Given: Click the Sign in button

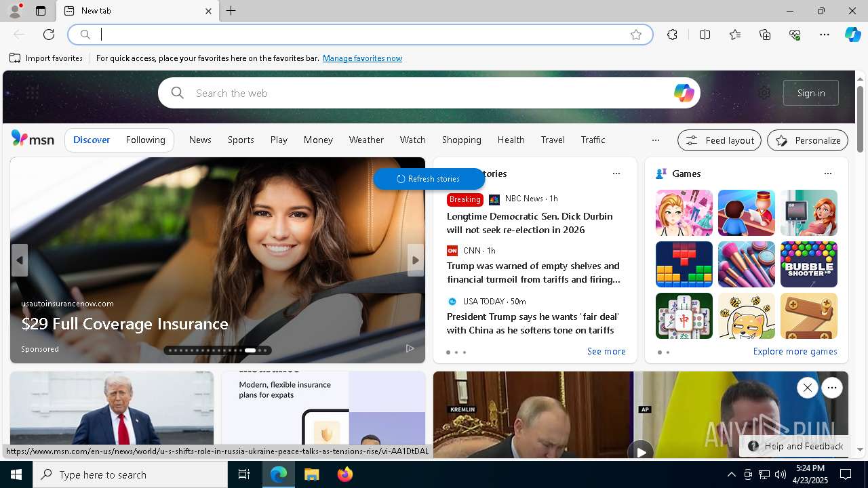Looking at the screenshot, I should click(x=811, y=93).
